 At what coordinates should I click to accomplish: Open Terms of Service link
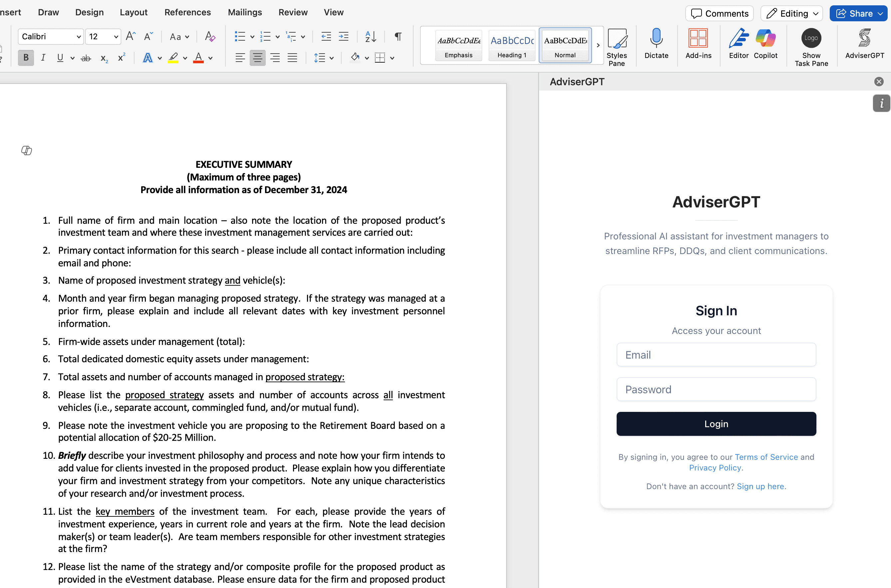[x=766, y=457]
